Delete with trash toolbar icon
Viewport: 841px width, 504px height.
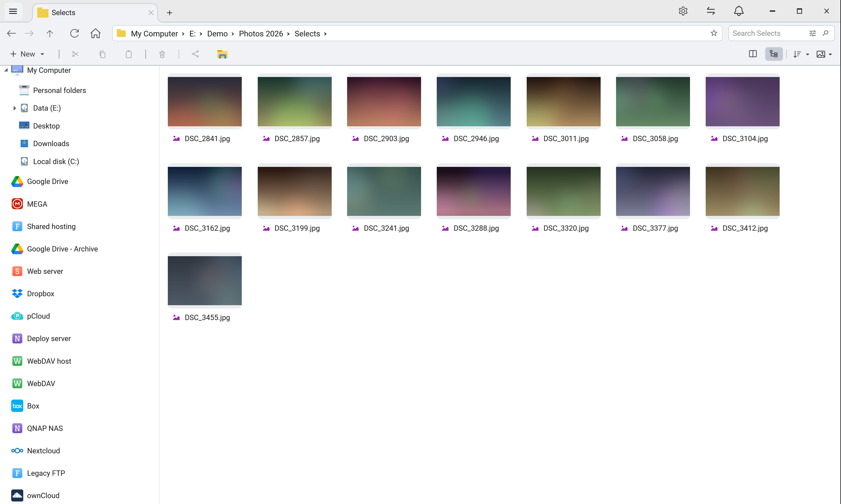pyautogui.click(x=162, y=54)
